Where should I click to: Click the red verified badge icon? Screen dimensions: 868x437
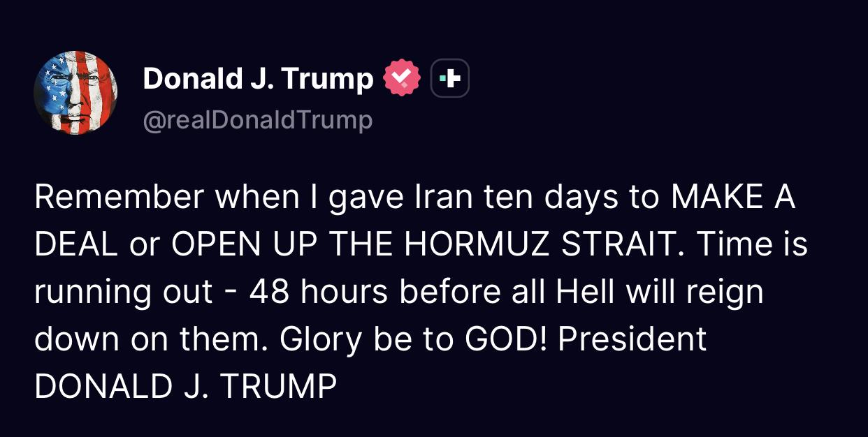tap(402, 79)
